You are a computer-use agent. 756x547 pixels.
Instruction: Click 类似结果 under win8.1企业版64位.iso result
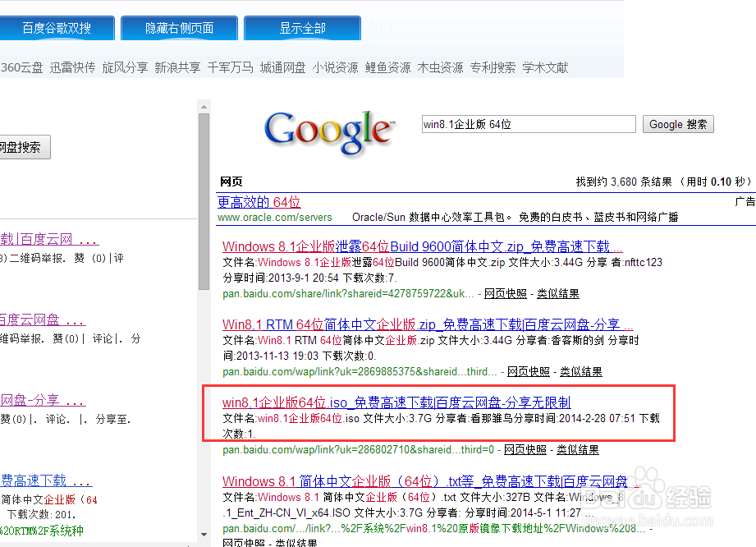pos(578,449)
